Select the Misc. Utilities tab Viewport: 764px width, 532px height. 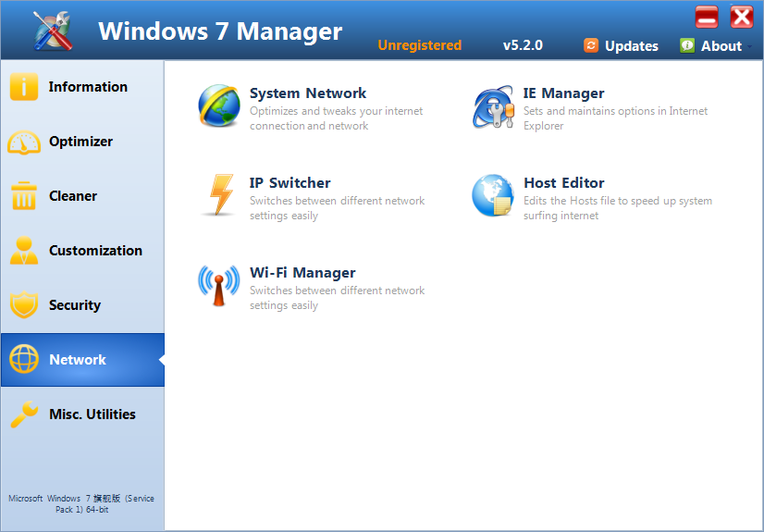click(92, 414)
